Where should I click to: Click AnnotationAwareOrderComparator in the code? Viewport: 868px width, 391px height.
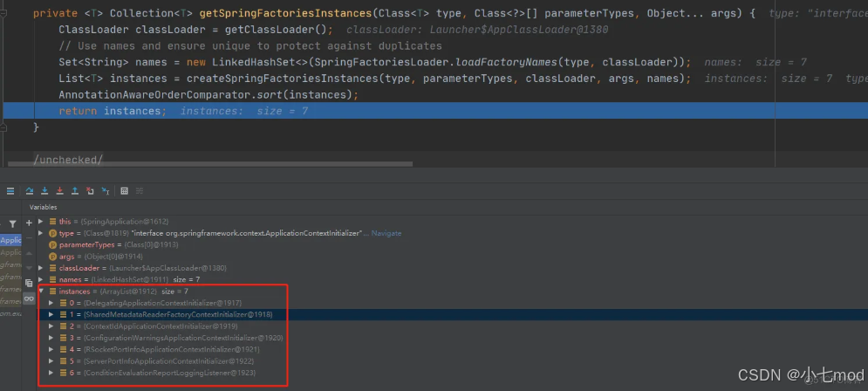point(154,95)
